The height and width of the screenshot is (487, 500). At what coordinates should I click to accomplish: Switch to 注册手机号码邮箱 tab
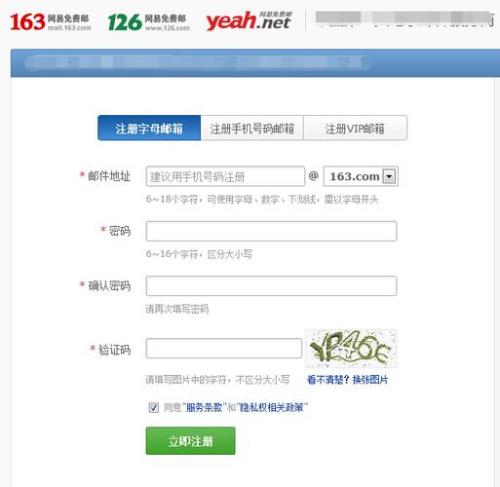point(252,128)
